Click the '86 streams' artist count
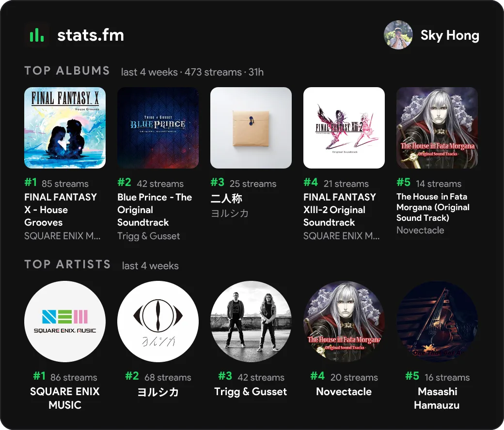Image resolution: width=504 pixels, height=430 pixels. tap(74, 377)
